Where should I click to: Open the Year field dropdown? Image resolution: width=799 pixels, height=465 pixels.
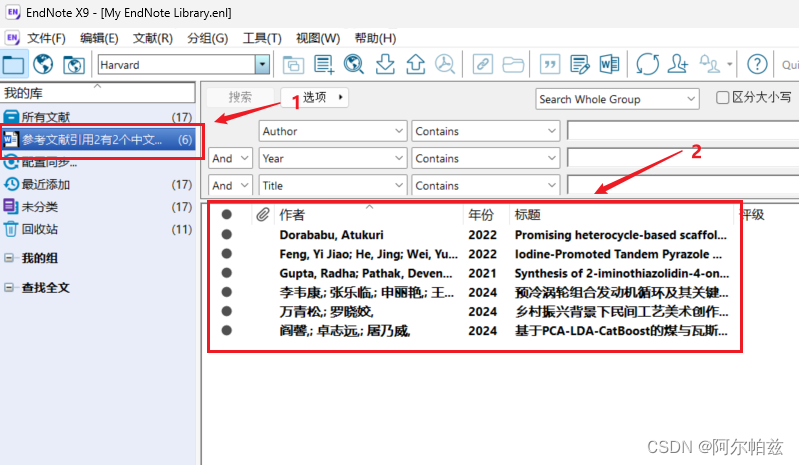333,158
